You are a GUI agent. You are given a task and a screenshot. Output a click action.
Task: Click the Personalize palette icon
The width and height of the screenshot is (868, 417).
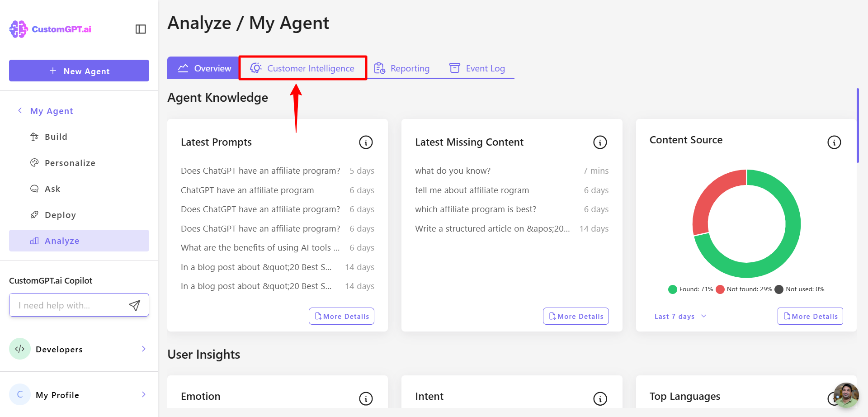(x=34, y=163)
